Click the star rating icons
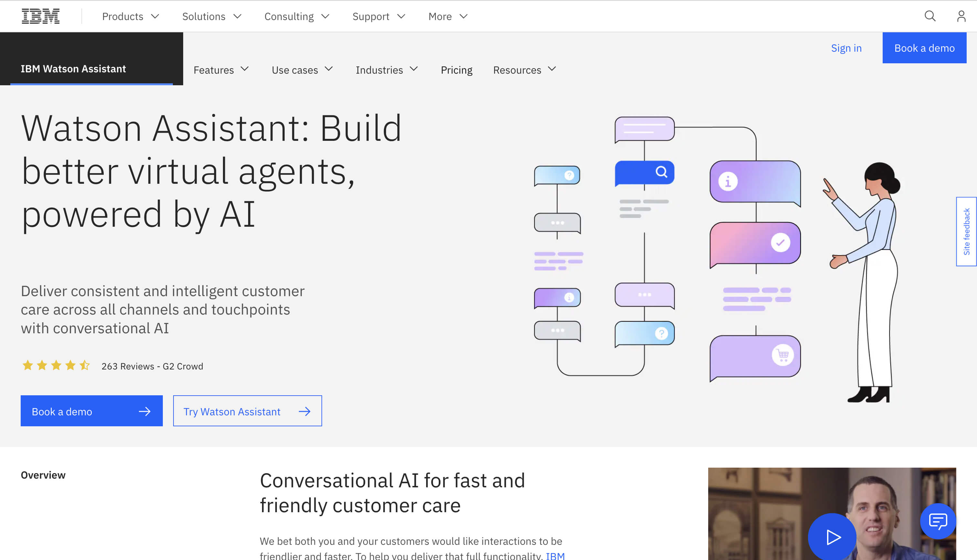Screen dimensions: 977x560 pos(56,365)
